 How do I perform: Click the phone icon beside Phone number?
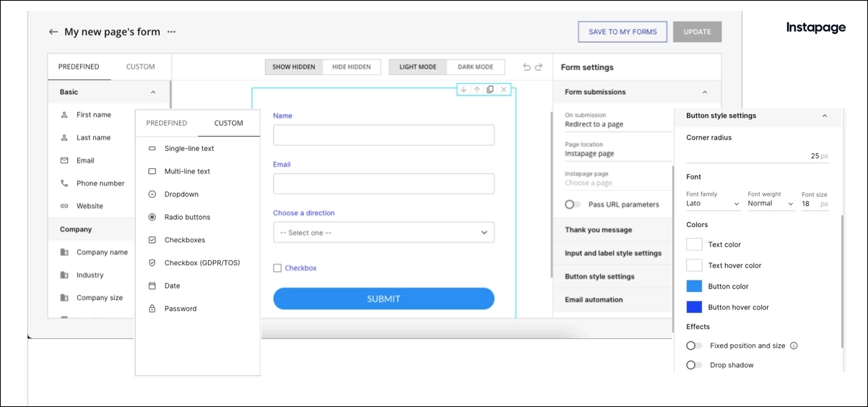64,183
